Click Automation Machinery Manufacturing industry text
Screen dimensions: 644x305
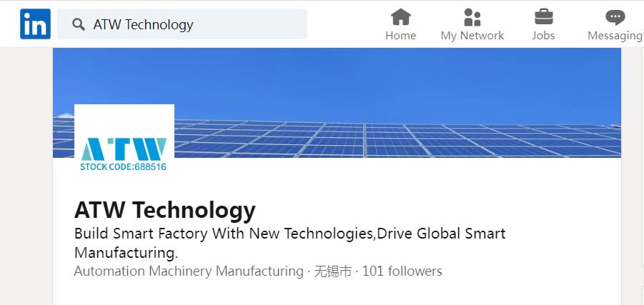click(189, 271)
